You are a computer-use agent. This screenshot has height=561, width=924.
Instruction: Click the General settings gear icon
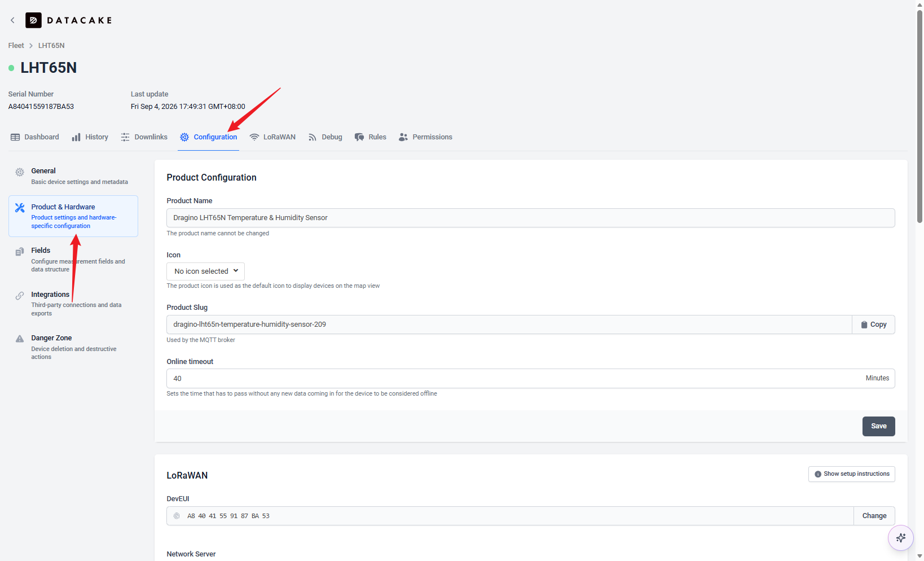[x=20, y=172]
